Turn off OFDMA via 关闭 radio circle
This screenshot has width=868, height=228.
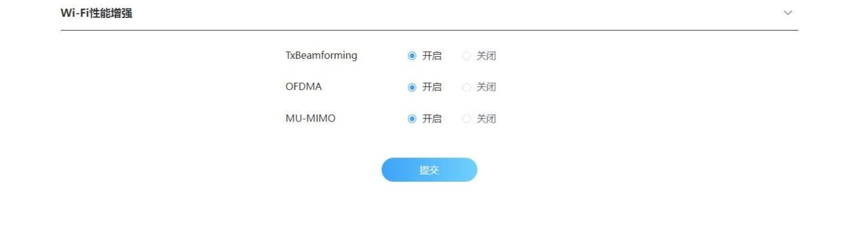[466, 87]
